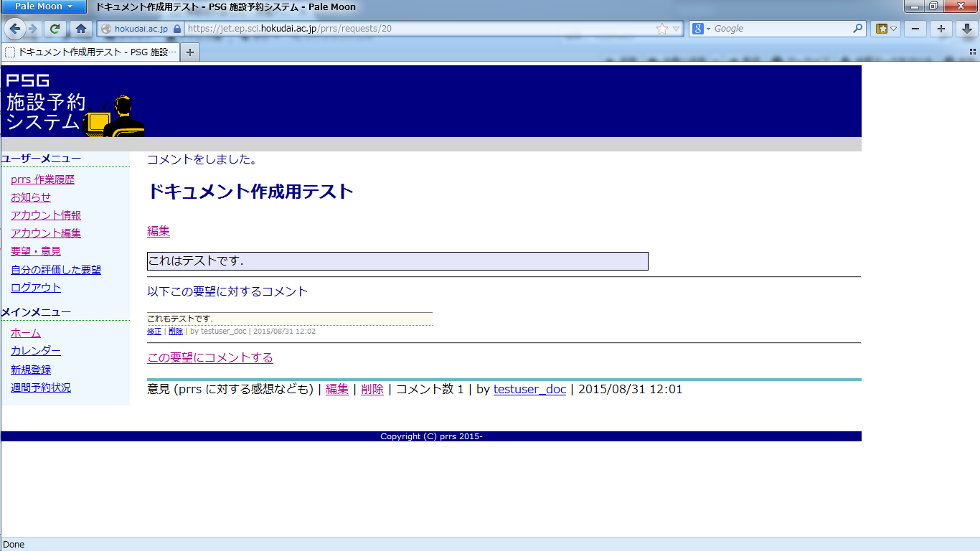Click the これはテストです. request text box

[397, 261]
